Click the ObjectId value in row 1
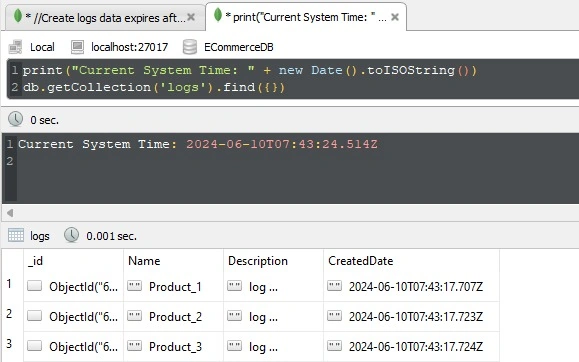 [83, 287]
